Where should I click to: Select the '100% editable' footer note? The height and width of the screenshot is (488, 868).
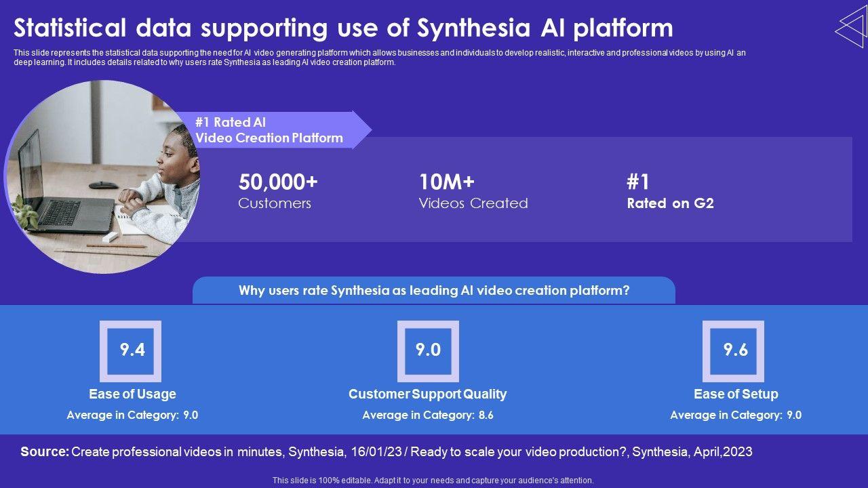pyautogui.click(x=433, y=481)
